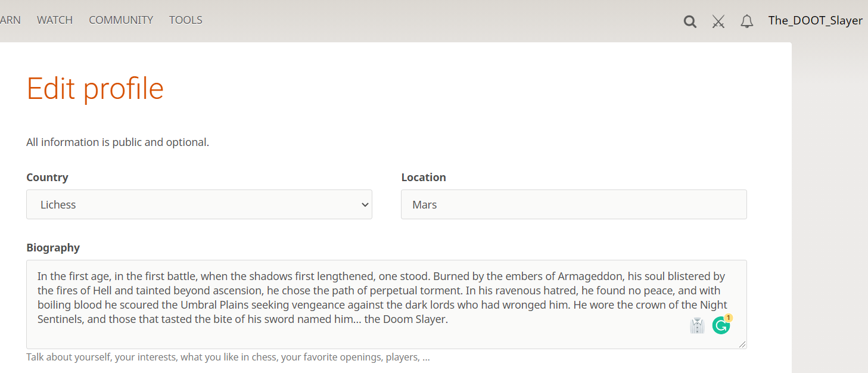Click the Biography field label
Viewport: 868px width, 373px height.
coord(53,248)
